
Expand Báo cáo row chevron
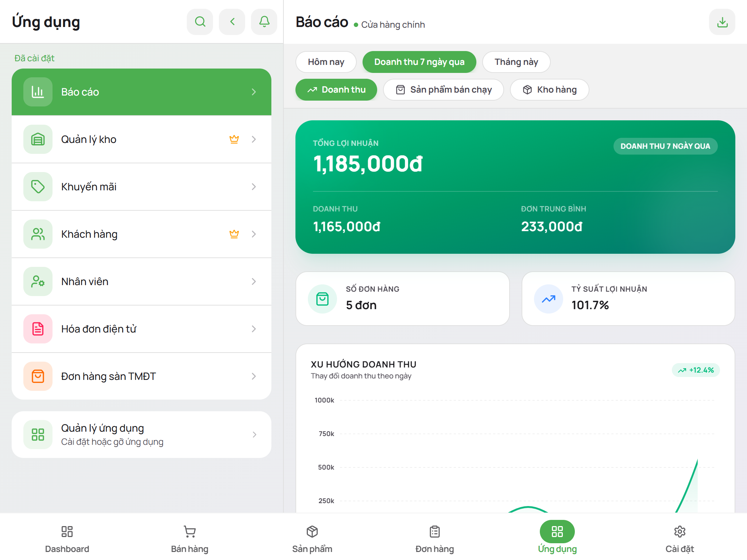click(254, 92)
